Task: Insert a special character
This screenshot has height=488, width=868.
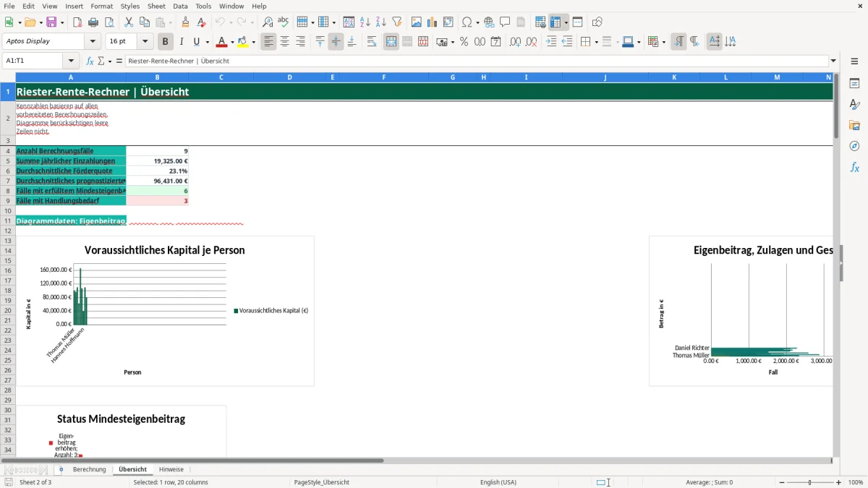Action: point(467,22)
